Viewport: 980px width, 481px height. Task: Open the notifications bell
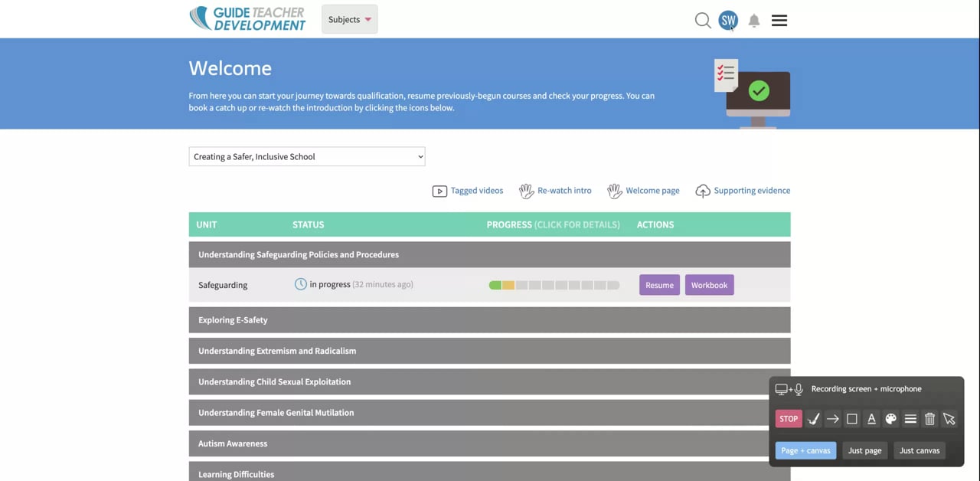754,21
